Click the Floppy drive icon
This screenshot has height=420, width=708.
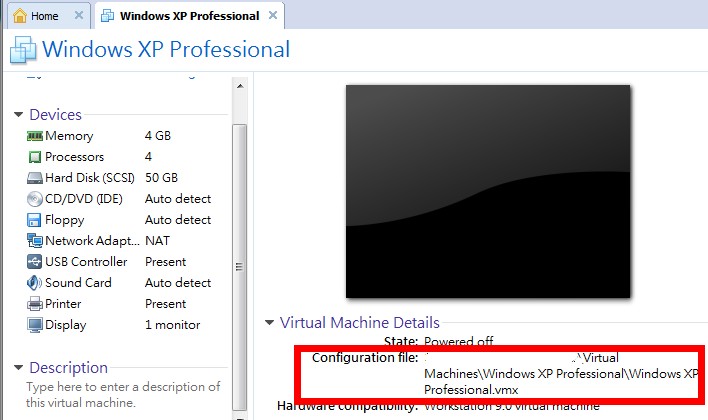(34, 220)
